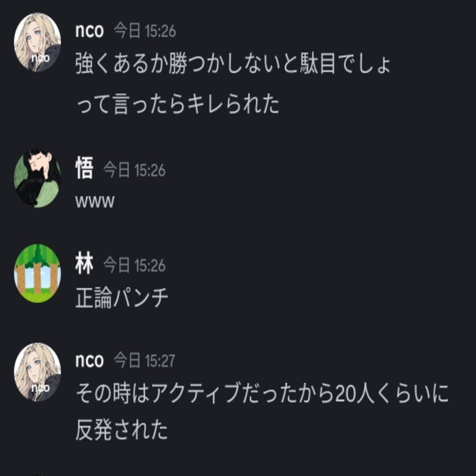Select the line って言ったらキレられた

(177, 104)
